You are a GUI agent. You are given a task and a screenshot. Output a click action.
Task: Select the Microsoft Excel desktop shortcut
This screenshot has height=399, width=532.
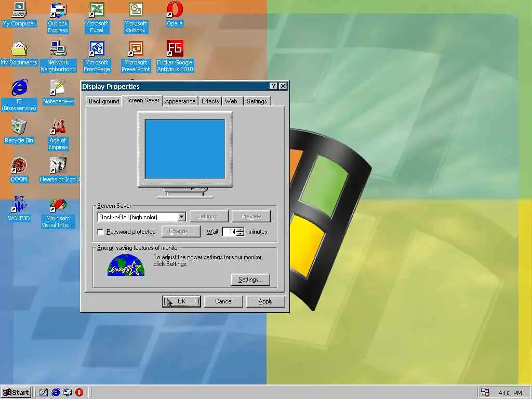(x=97, y=18)
